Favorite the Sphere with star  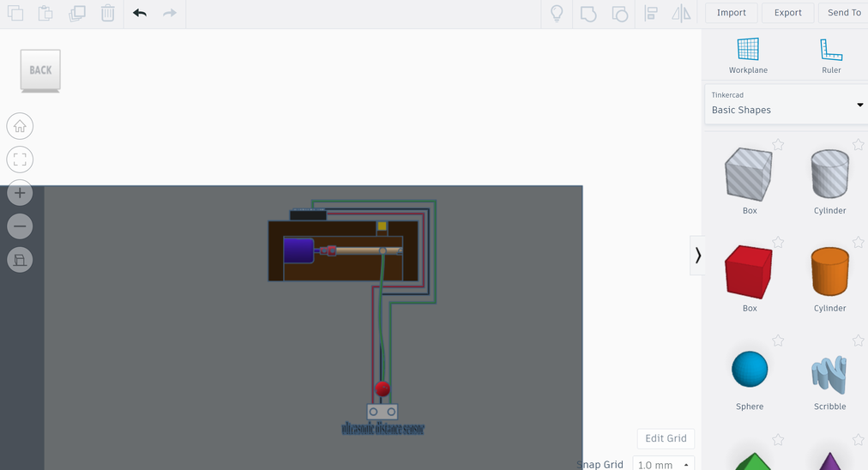click(x=778, y=340)
